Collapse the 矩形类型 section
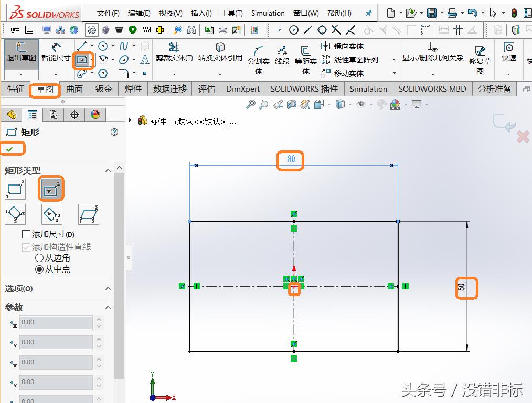 [108, 170]
